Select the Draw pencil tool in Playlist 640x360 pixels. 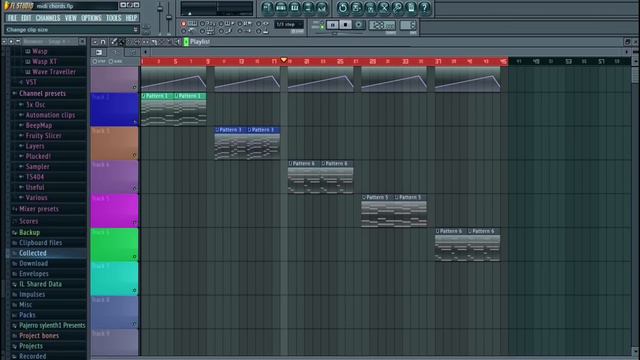coord(114,42)
